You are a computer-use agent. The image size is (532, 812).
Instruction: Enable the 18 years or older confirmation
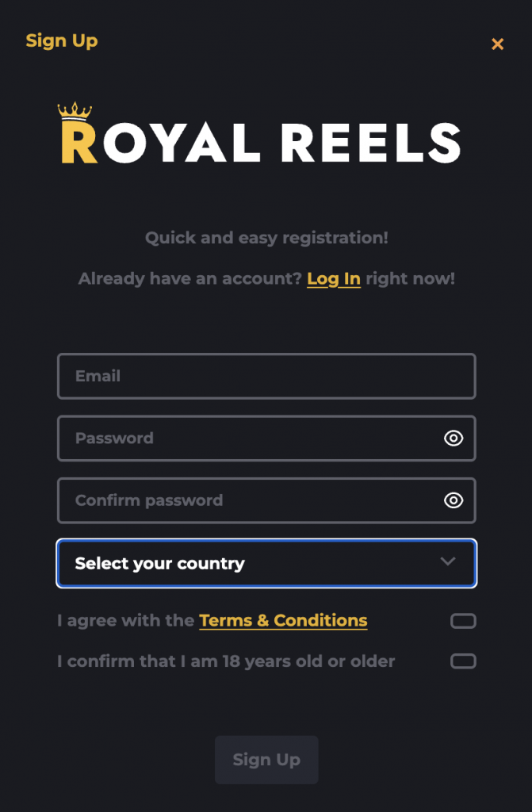point(463,661)
